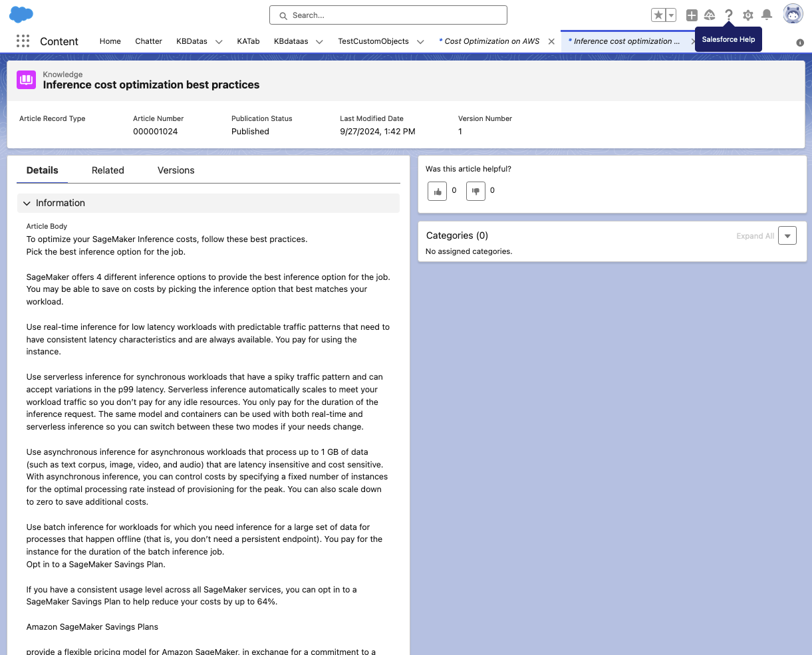Collapse the Information section chevron
The height and width of the screenshot is (655, 812).
click(x=27, y=203)
